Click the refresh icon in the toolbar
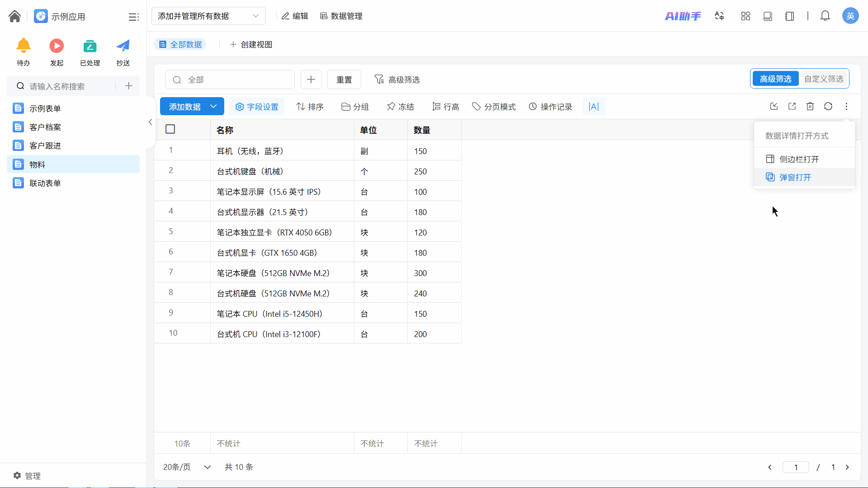 click(828, 106)
